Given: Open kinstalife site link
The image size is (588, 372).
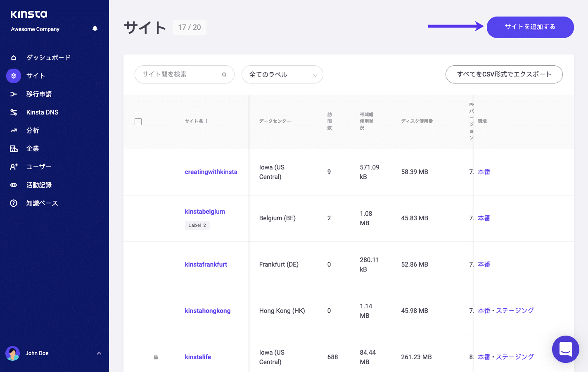Looking at the screenshot, I should [x=198, y=357].
